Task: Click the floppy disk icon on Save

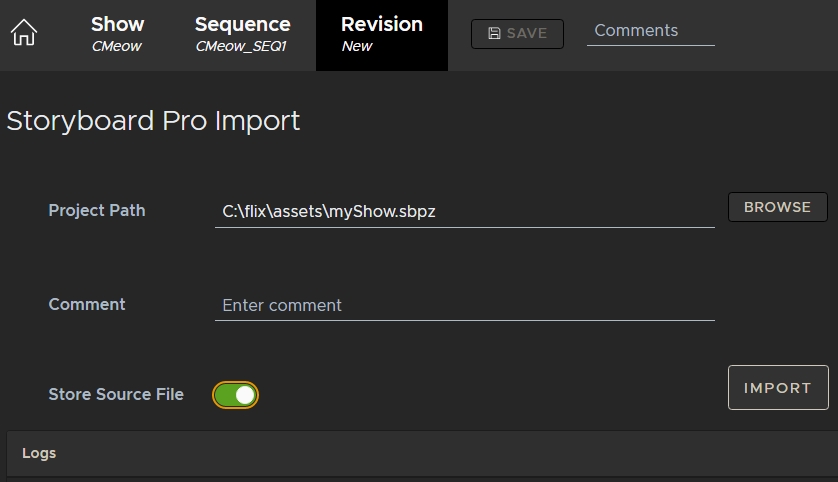Action: pos(494,34)
